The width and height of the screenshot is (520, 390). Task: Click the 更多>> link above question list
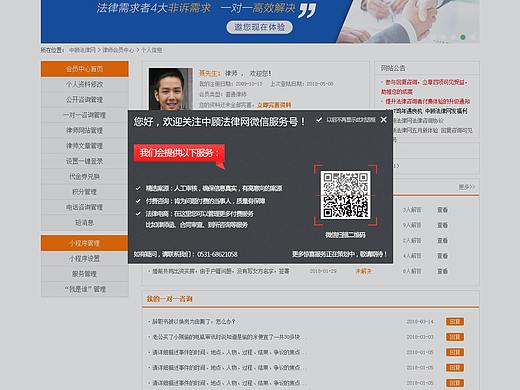click(467, 187)
